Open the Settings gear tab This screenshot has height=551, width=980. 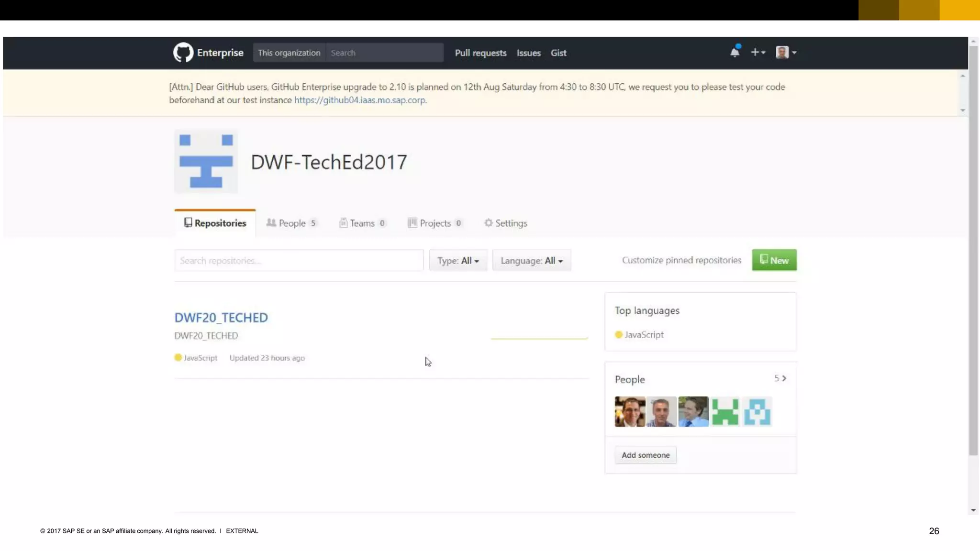coord(505,223)
